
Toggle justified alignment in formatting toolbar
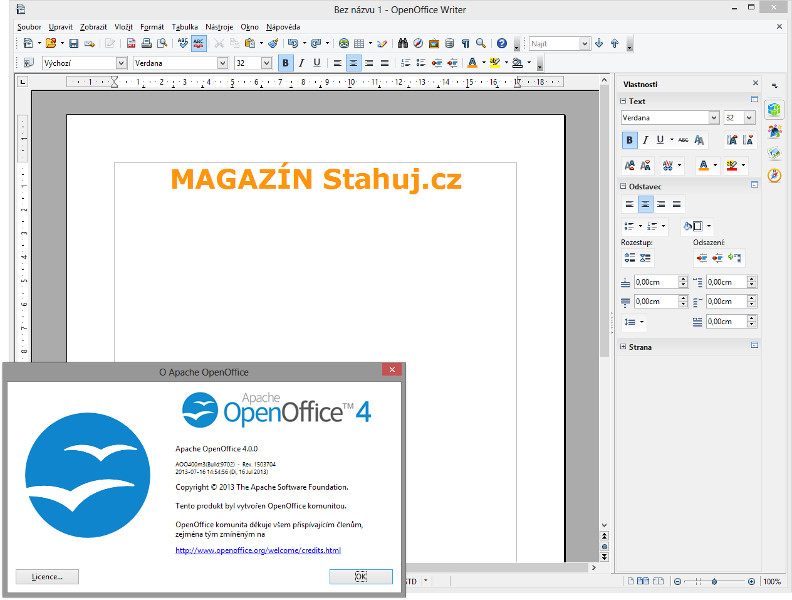385,63
